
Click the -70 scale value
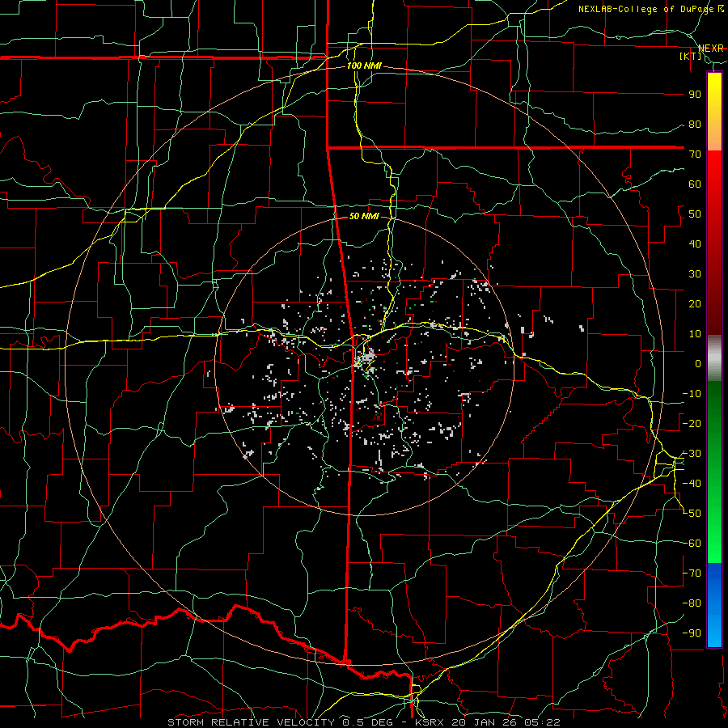click(692, 574)
